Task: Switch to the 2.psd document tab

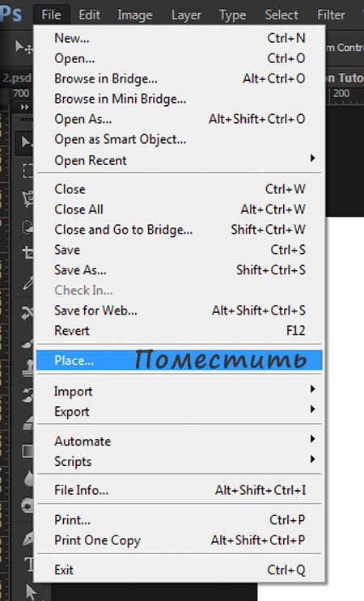Action: pyautogui.click(x=16, y=78)
